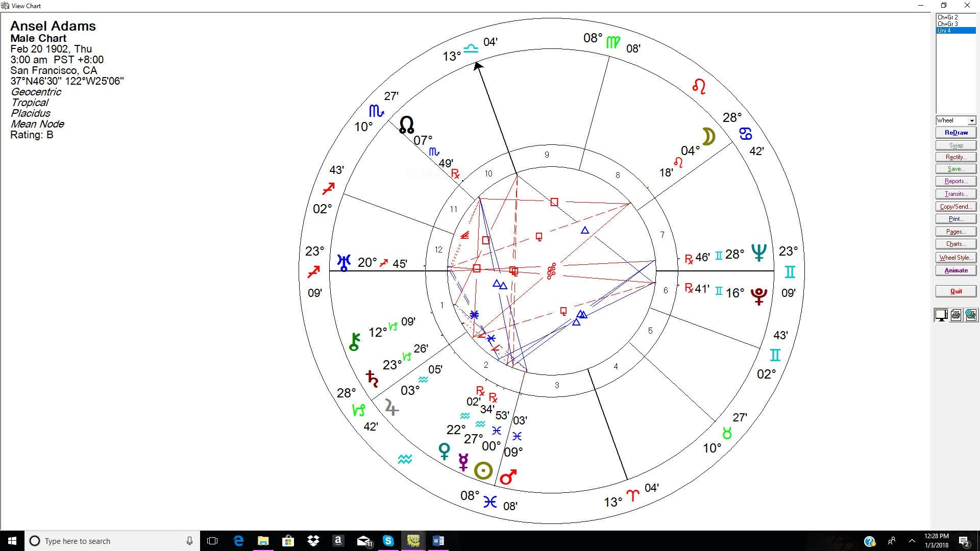Select Ch+Gr 2 in chart list
The height and width of the screenshot is (551, 980).
(x=947, y=17)
